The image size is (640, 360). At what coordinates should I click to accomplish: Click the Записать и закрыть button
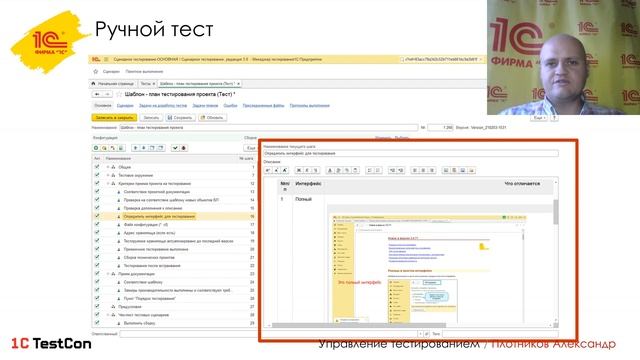(114, 118)
